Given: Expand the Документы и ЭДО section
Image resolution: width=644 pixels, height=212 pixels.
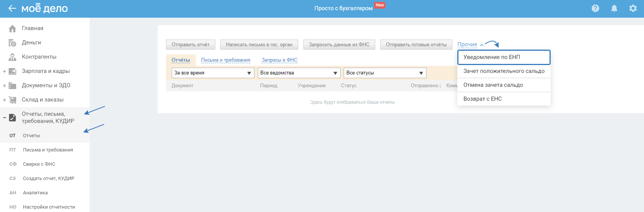Looking at the screenshot, I should coord(5,86).
